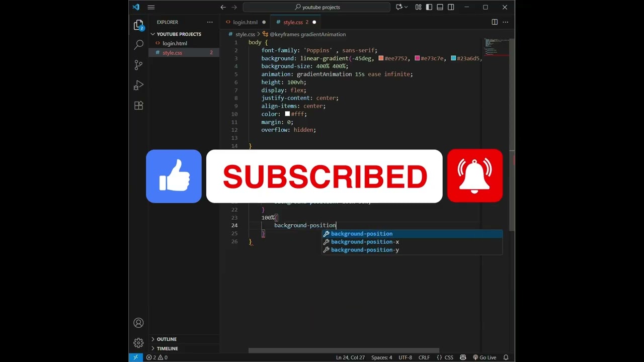Open login.html in the Explorer tree

tap(175, 43)
